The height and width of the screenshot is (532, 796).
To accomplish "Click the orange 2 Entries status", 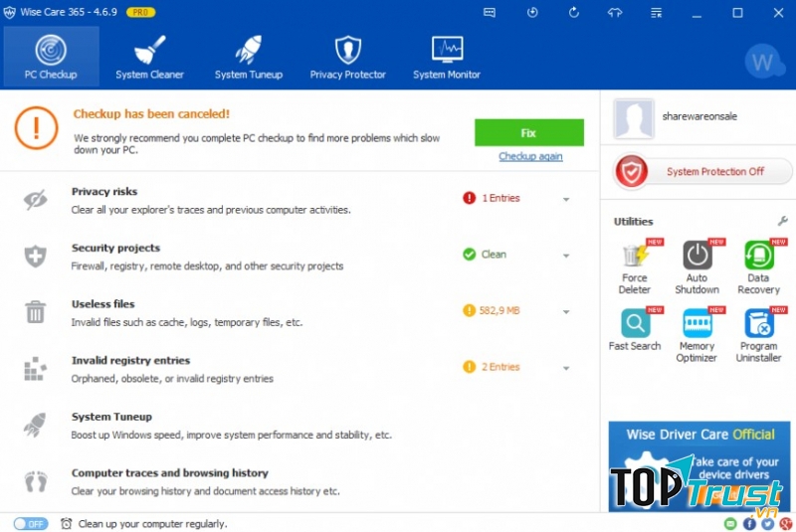I will 492,367.
